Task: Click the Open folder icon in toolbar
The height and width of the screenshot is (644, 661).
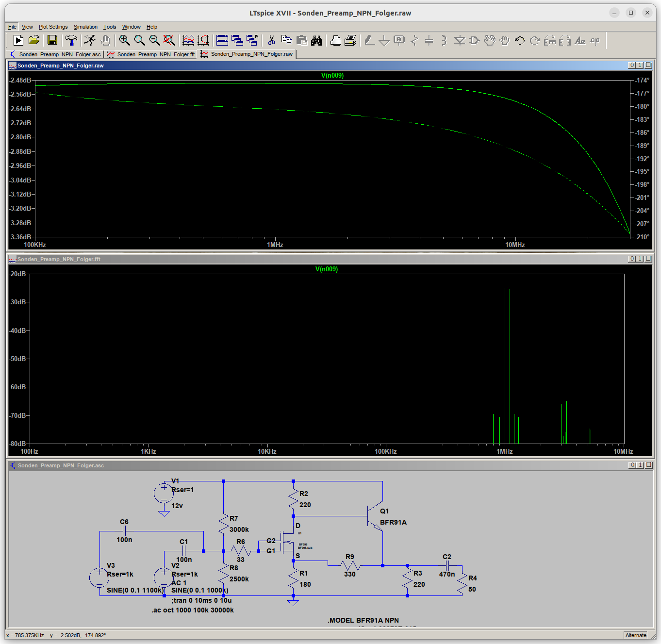Action: tap(34, 40)
